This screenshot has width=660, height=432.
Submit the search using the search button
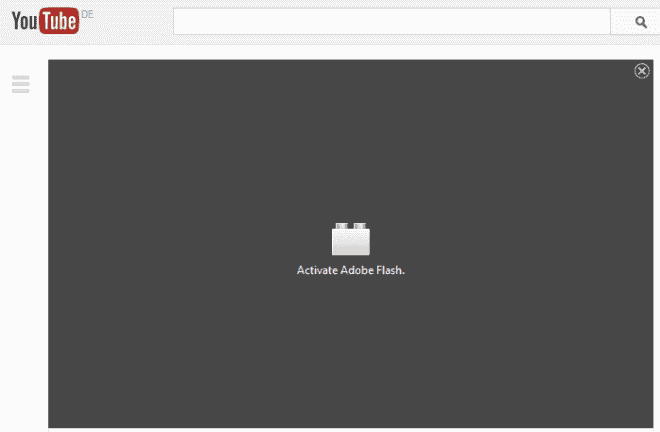[641, 22]
